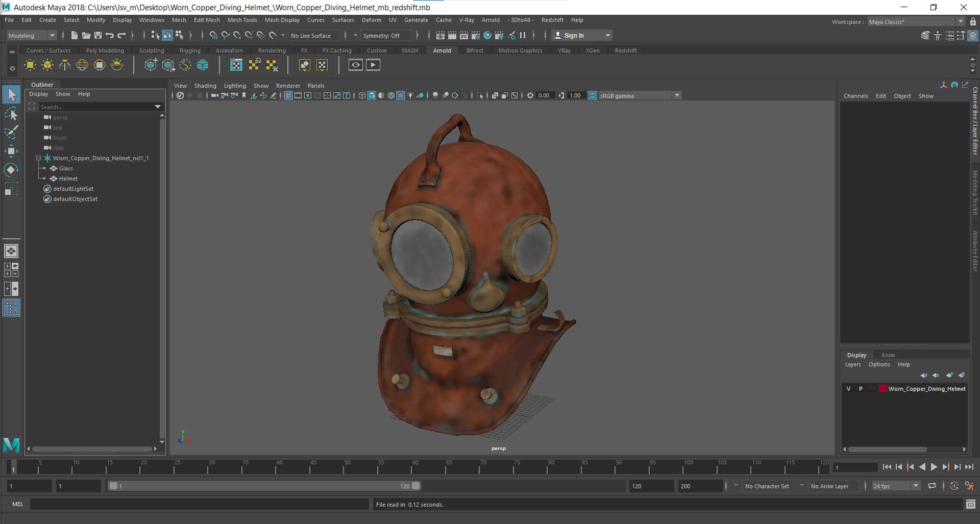This screenshot has width=980, height=524.
Task: Open the 24 fps dropdown
Action: (x=896, y=486)
